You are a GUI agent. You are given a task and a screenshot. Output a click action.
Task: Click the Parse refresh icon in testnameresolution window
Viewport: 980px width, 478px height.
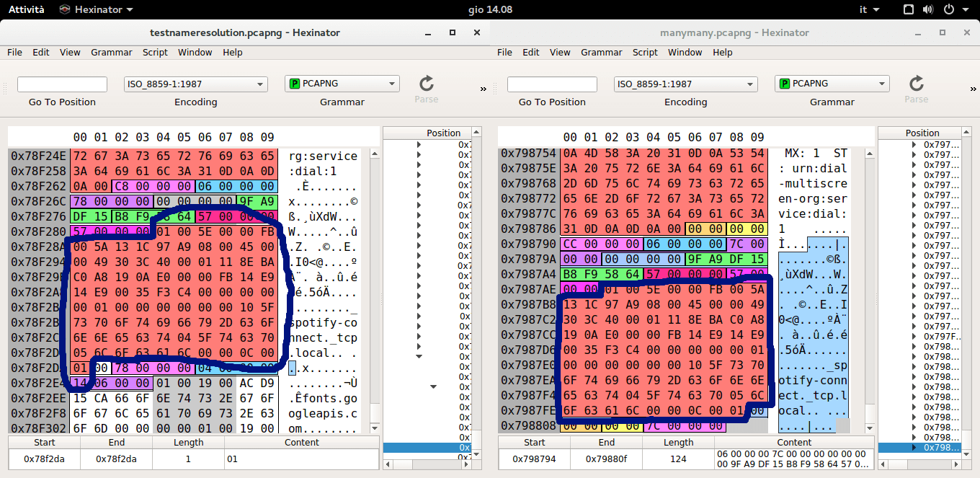pyautogui.click(x=426, y=84)
